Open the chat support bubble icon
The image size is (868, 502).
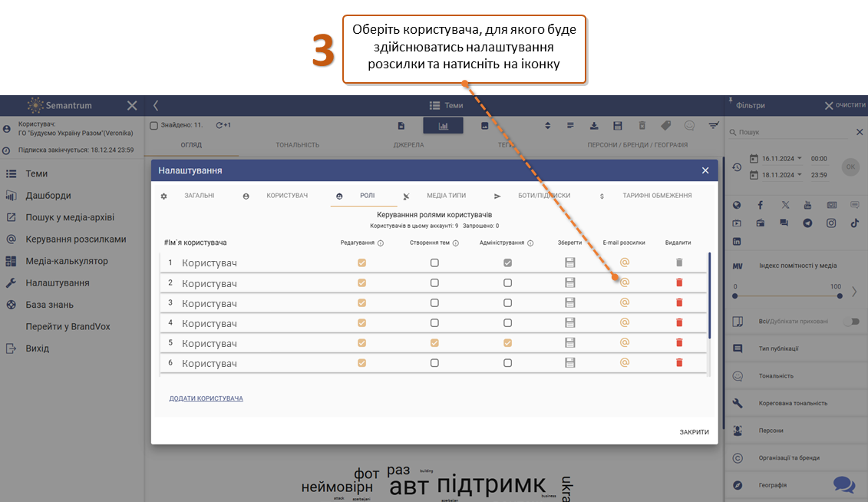[844, 485]
